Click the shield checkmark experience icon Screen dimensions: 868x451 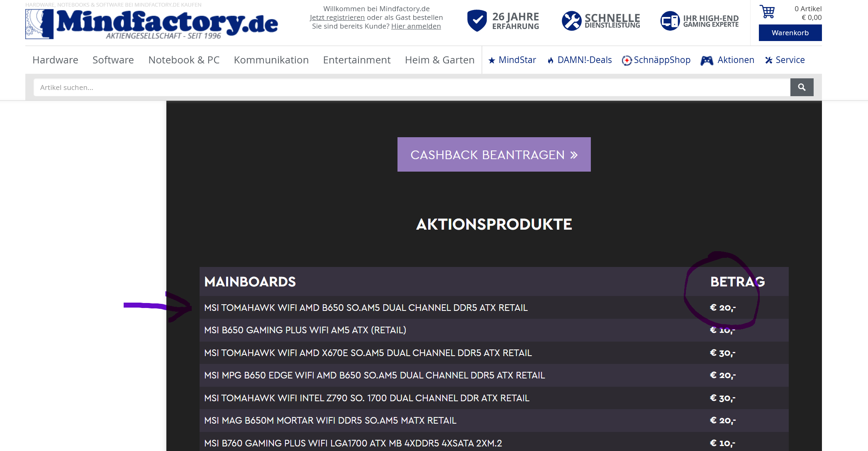coord(477,21)
